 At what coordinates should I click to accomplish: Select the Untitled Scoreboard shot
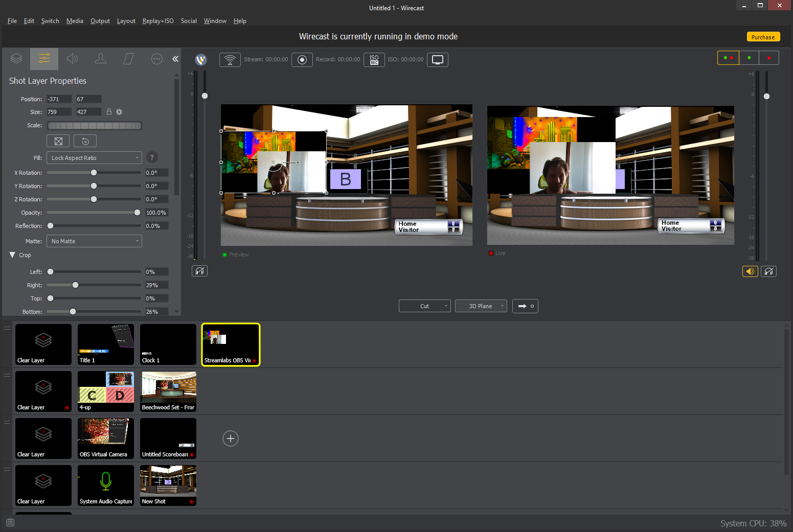168,438
